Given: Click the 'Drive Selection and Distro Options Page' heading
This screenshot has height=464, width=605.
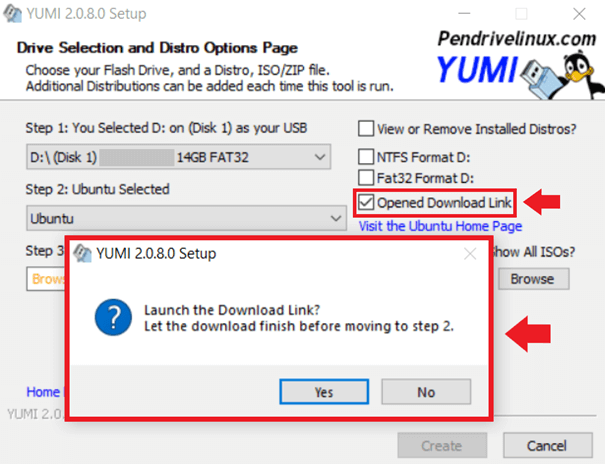Looking at the screenshot, I should click(x=157, y=48).
